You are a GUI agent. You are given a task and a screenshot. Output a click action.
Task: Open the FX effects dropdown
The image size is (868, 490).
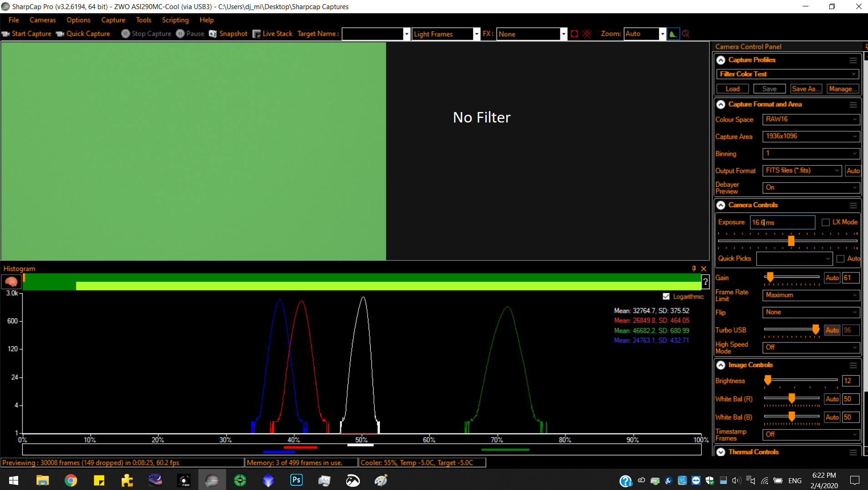coord(563,34)
